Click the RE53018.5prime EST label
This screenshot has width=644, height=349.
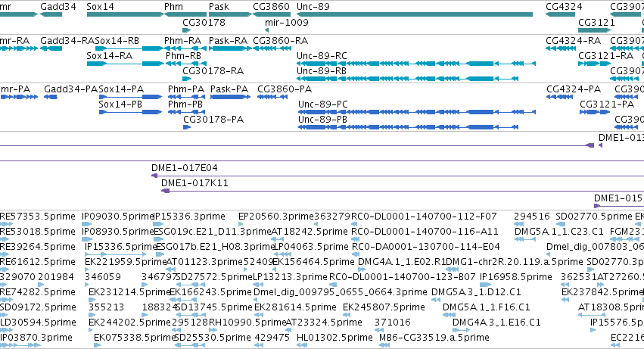(38, 232)
